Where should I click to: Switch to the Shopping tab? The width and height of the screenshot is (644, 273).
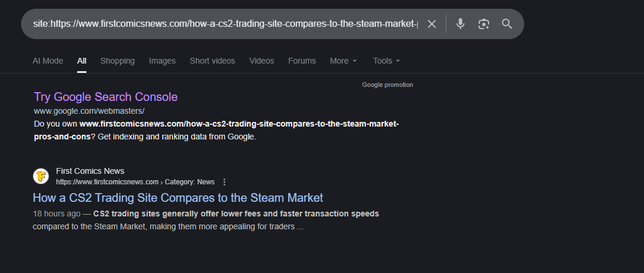pos(117,61)
